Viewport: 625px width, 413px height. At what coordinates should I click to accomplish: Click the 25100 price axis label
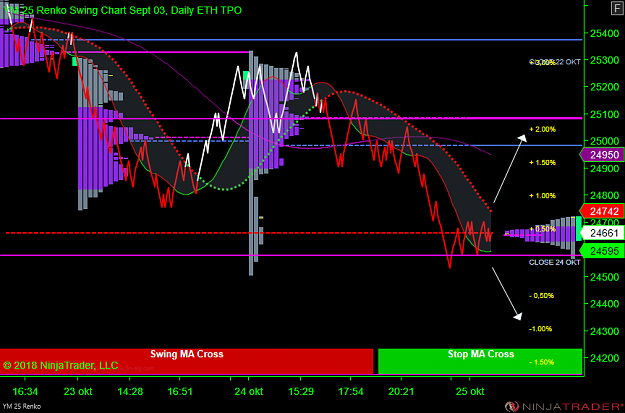[604, 114]
